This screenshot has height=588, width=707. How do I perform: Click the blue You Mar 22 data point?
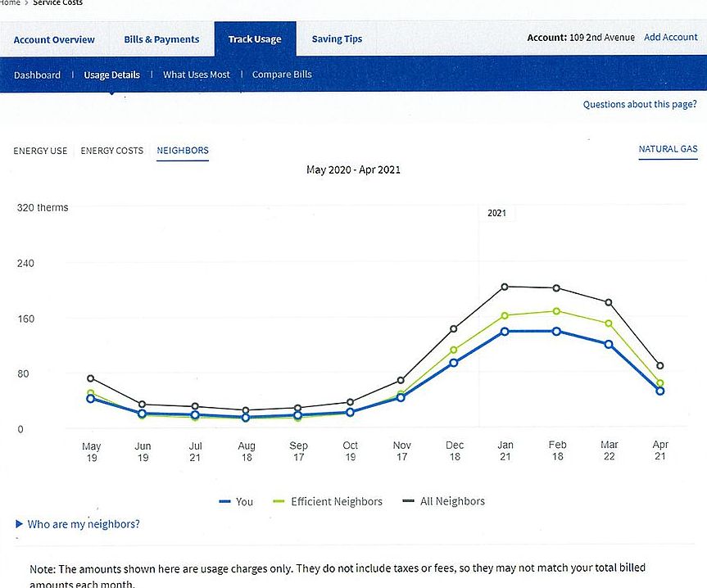(x=609, y=344)
